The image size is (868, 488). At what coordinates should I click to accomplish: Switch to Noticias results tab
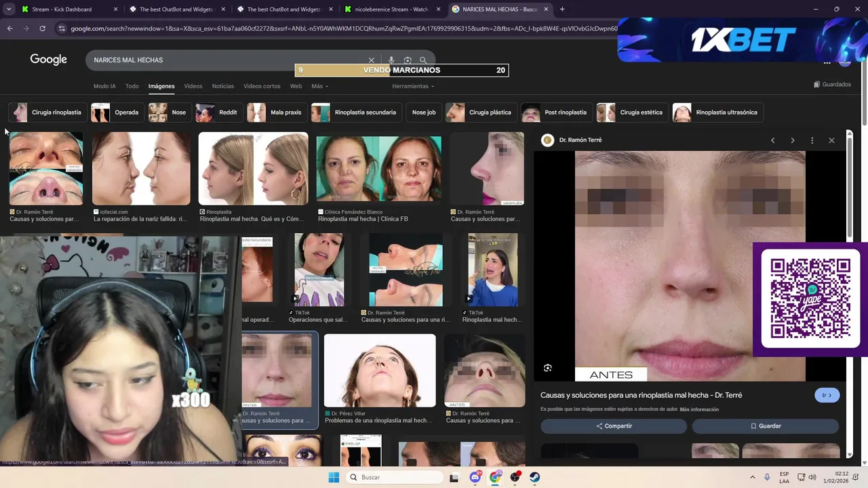pos(223,86)
